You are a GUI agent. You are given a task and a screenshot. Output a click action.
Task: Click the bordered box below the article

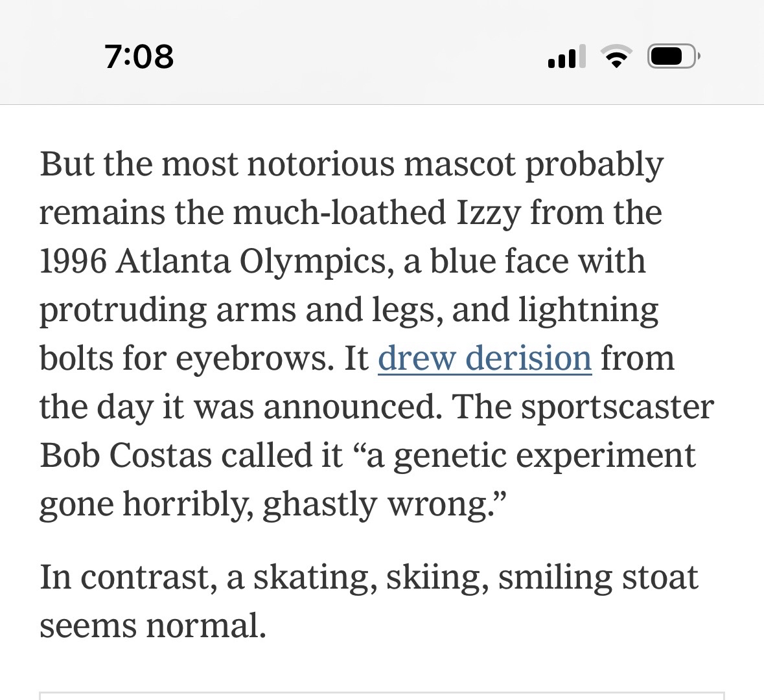382,695
